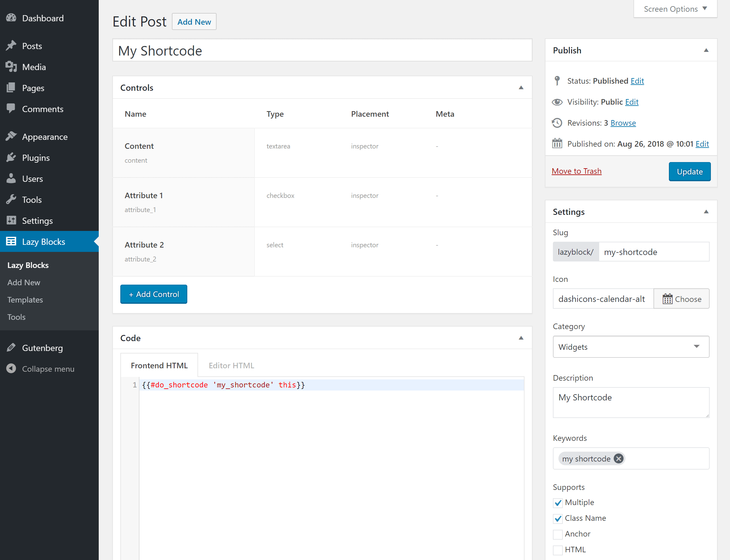Switch to the Editor HTML tab
Viewport: 730px width, 560px height.
[231, 365]
